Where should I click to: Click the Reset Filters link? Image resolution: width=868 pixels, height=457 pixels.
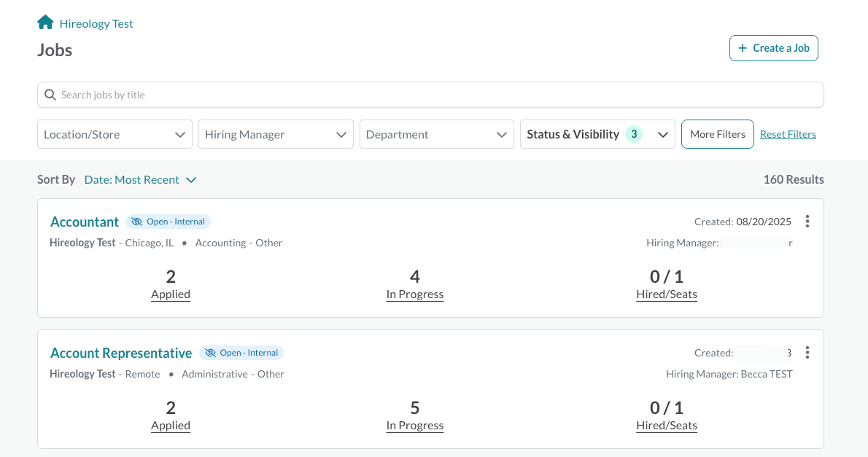[x=788, y=134]
